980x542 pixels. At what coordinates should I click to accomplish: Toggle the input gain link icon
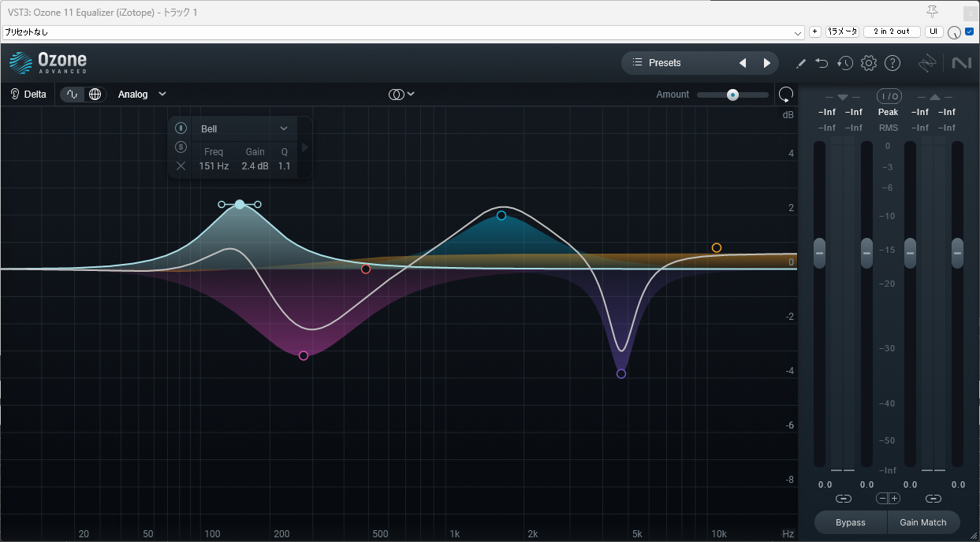point(844,499)
